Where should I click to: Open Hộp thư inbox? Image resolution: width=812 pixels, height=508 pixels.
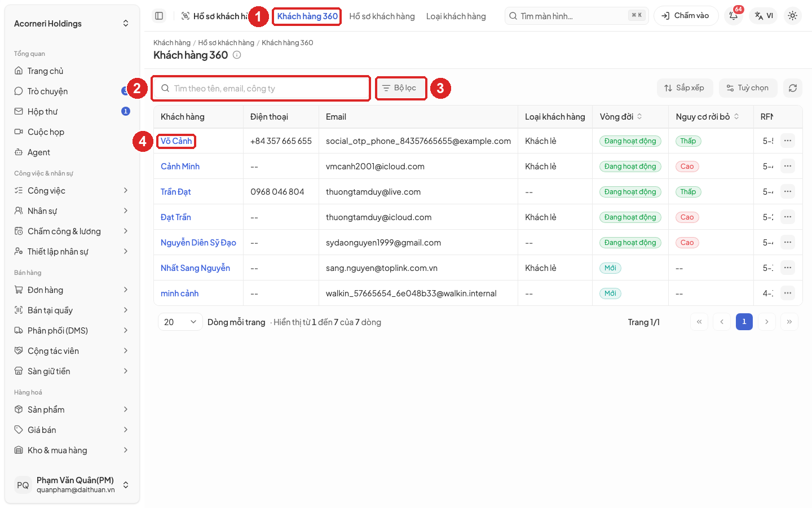[72, 112]
